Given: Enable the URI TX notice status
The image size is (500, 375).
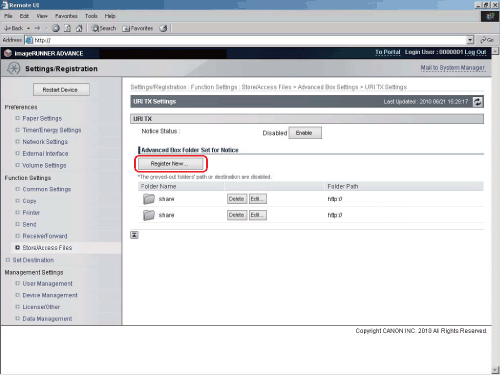Looking at the screenshot, I should click(x=305, y=133).
